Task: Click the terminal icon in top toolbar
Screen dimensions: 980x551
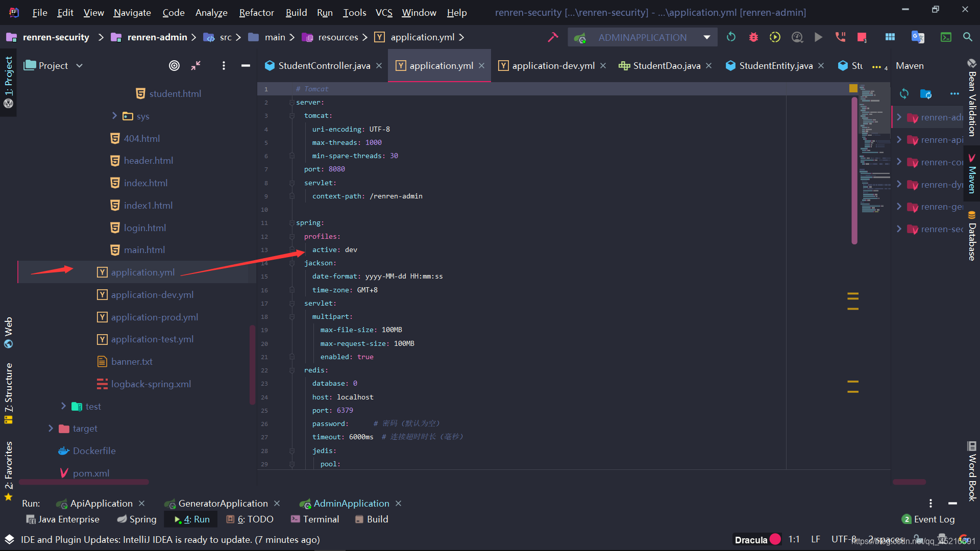Action: 946,37
